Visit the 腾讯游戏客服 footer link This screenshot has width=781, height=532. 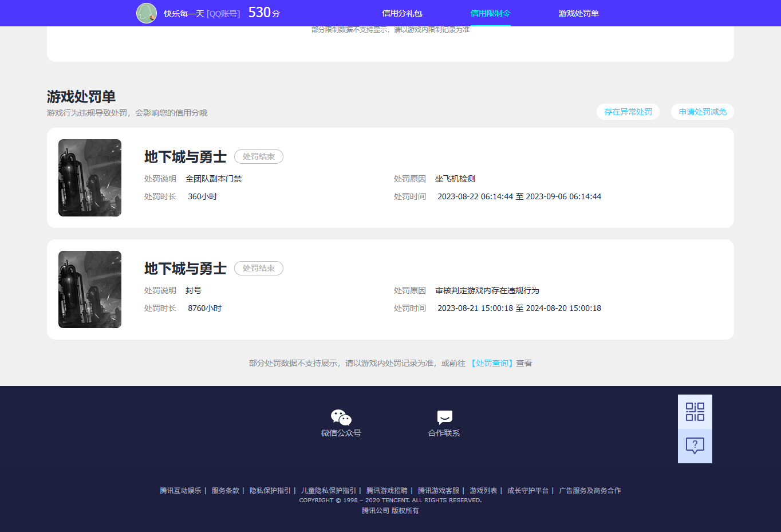438,491
